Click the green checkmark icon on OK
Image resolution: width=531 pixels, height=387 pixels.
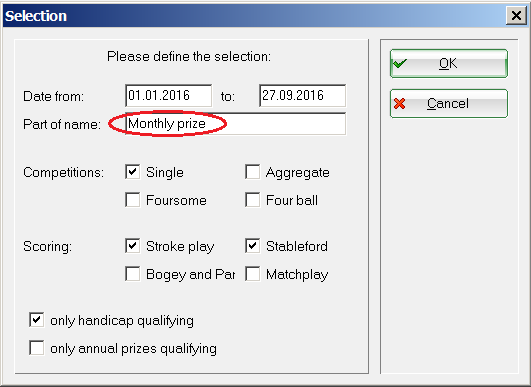[399, 63]
